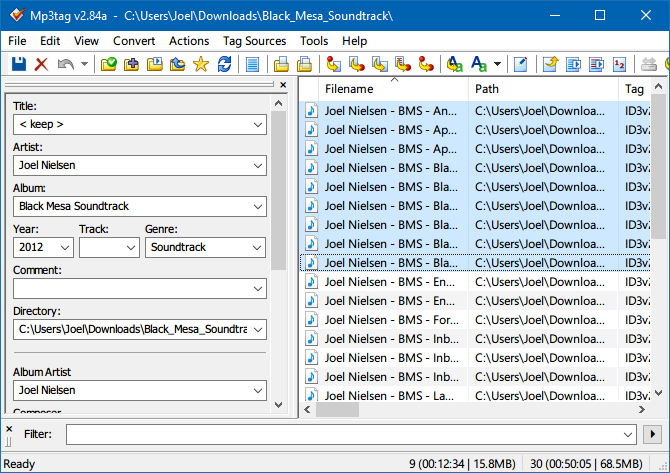670x473 pixels.
Task: Open action groups dropdown arrow beside Aa
Action: tap(497, 64)
